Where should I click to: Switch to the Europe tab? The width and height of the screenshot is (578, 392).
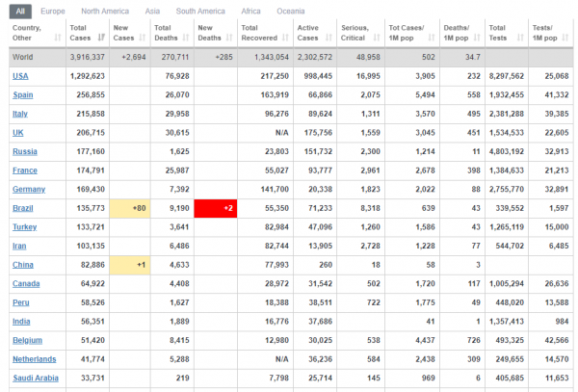click(53, 12)
